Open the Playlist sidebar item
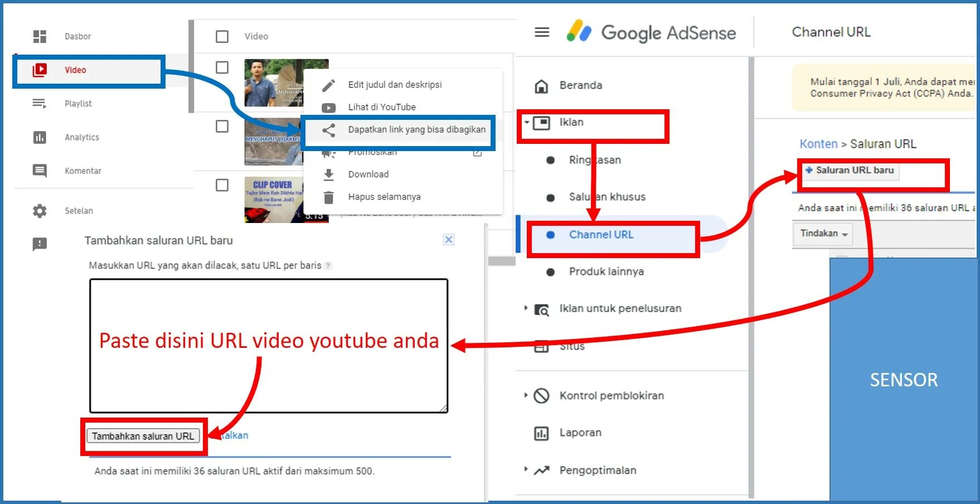This screenshot has width=980, height=504. click(x=78, y=104)
